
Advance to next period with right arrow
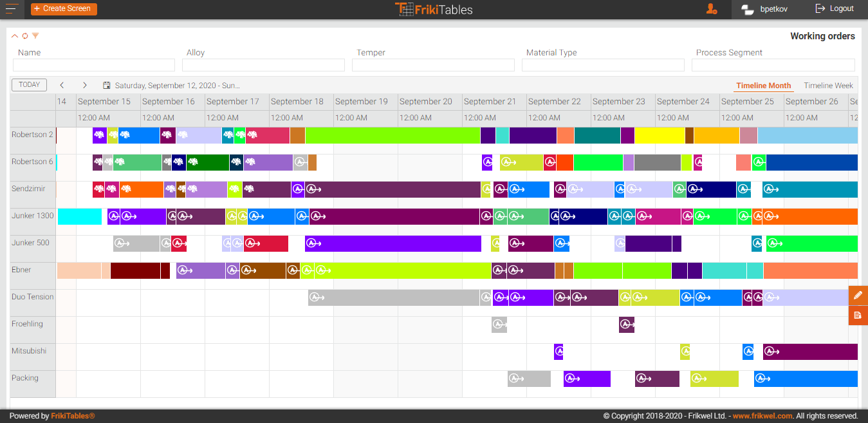pyautogui.click(x=84, y=85)
